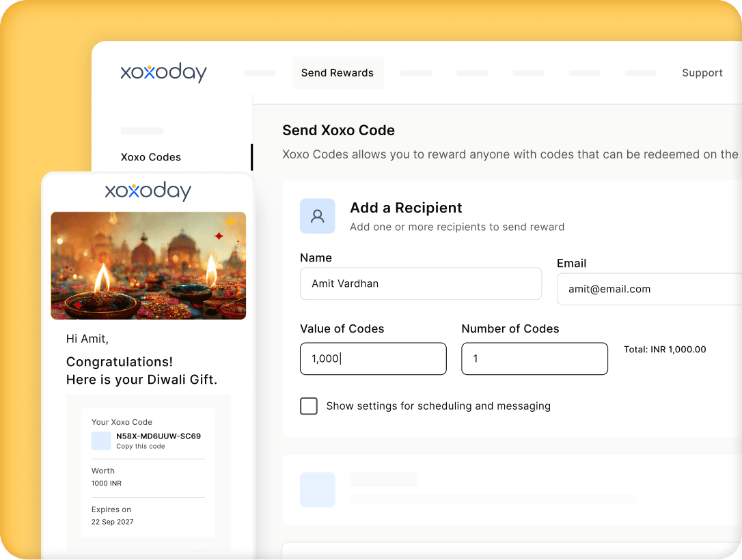
Task: Open the Send Rewards tab
Action: [x=338, y=73]
